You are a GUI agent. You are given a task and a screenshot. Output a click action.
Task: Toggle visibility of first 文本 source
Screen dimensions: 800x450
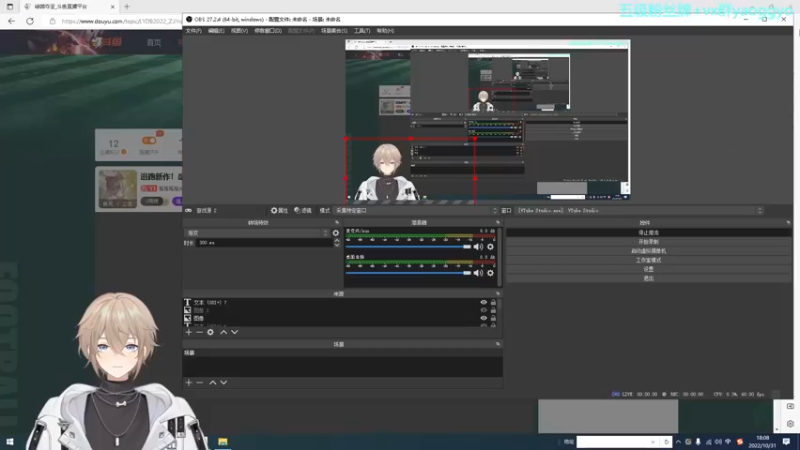(484, 302)
